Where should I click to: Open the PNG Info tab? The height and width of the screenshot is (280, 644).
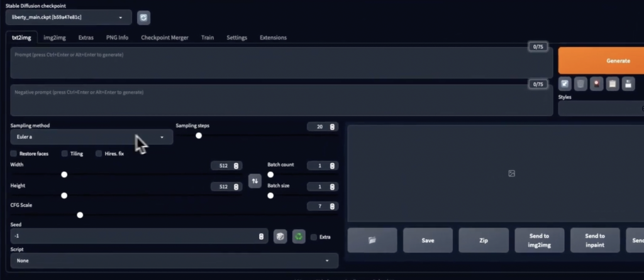(117, 37)
